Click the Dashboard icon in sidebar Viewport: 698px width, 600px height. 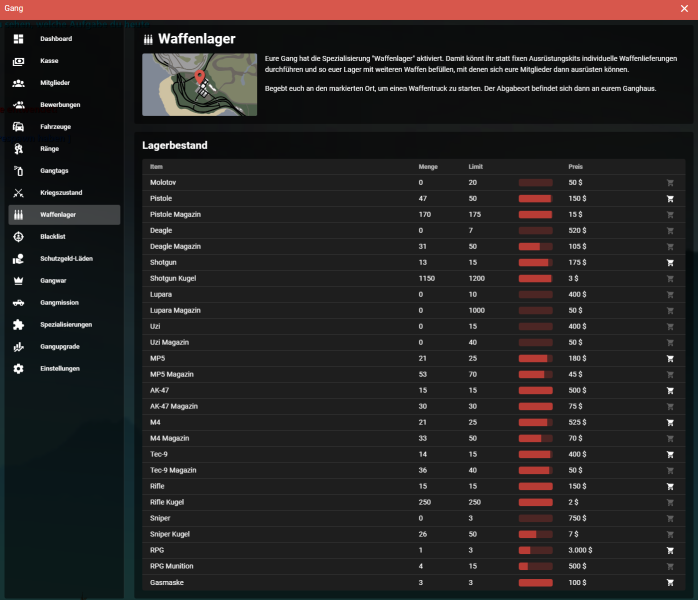coord(18,39)
